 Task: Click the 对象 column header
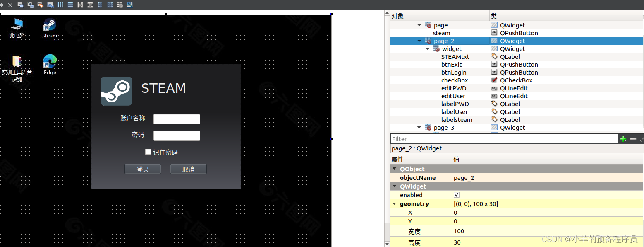[x=440, y=16]
